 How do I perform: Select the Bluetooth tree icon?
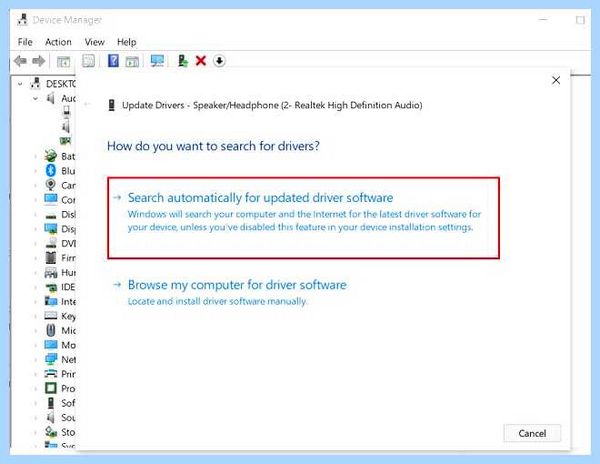[x=51, y=171]
